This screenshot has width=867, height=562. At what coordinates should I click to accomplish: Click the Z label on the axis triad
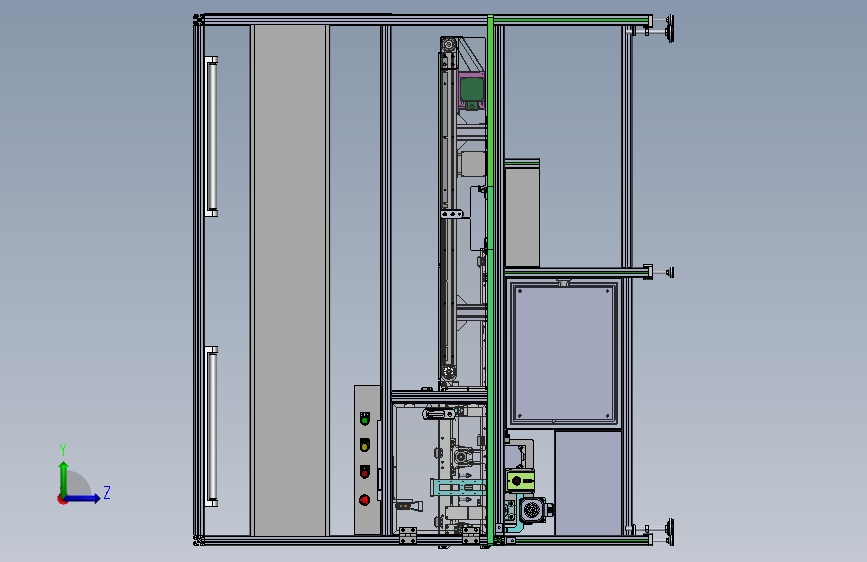tap(107, 492)
